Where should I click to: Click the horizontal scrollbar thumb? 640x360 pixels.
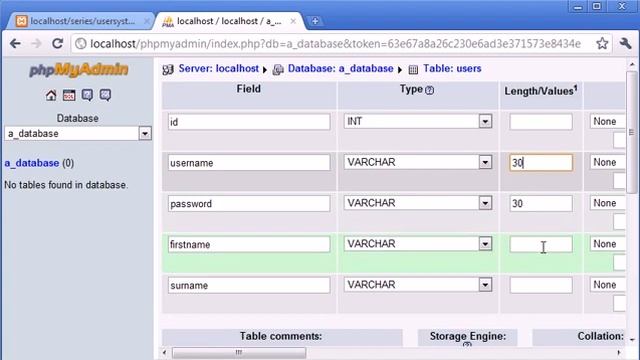point(239,352)
